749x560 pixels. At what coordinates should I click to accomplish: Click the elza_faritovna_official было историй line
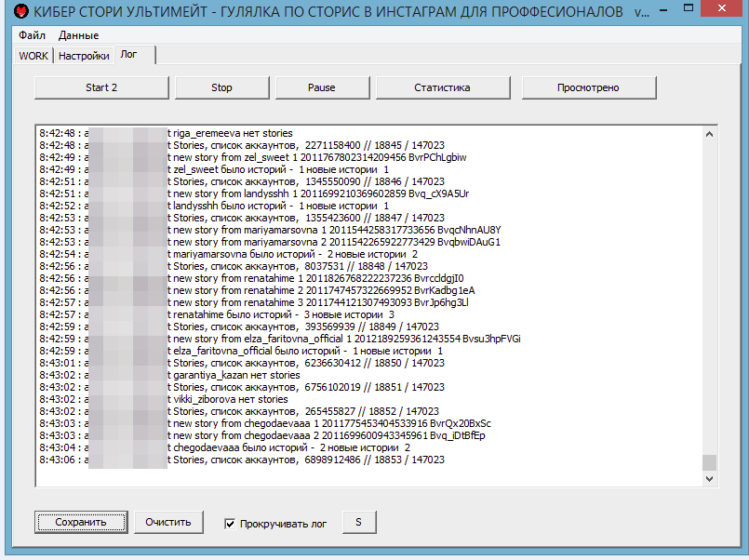241,351
